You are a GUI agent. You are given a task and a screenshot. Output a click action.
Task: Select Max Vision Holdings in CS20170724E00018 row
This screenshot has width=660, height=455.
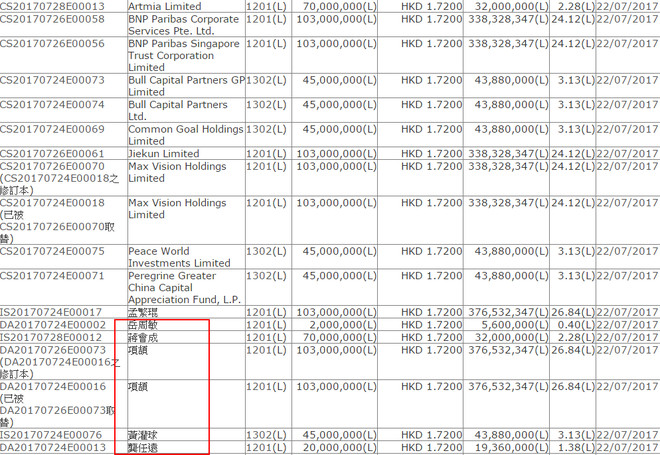(177, 208)
